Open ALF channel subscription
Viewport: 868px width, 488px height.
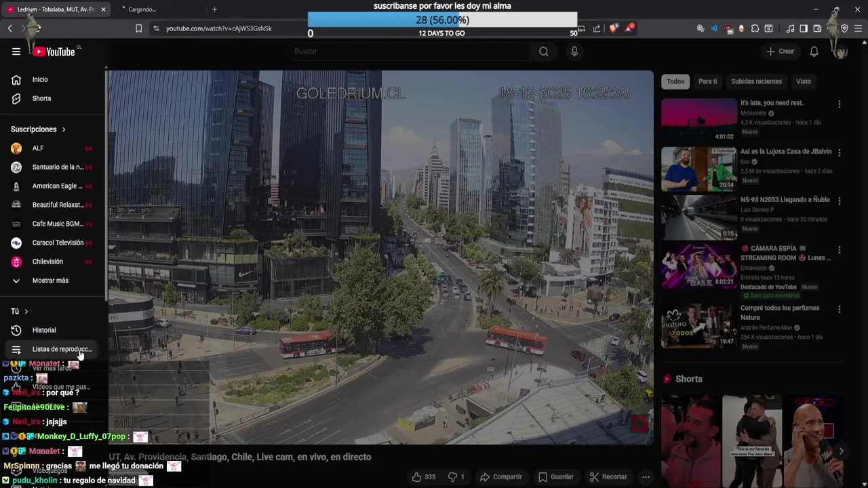53,148
